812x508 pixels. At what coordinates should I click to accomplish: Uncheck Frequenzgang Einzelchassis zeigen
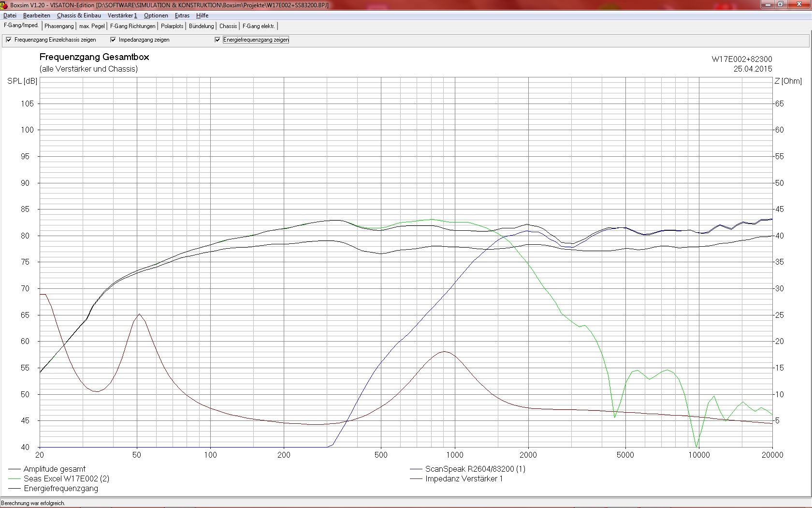(x=9, y=40)
